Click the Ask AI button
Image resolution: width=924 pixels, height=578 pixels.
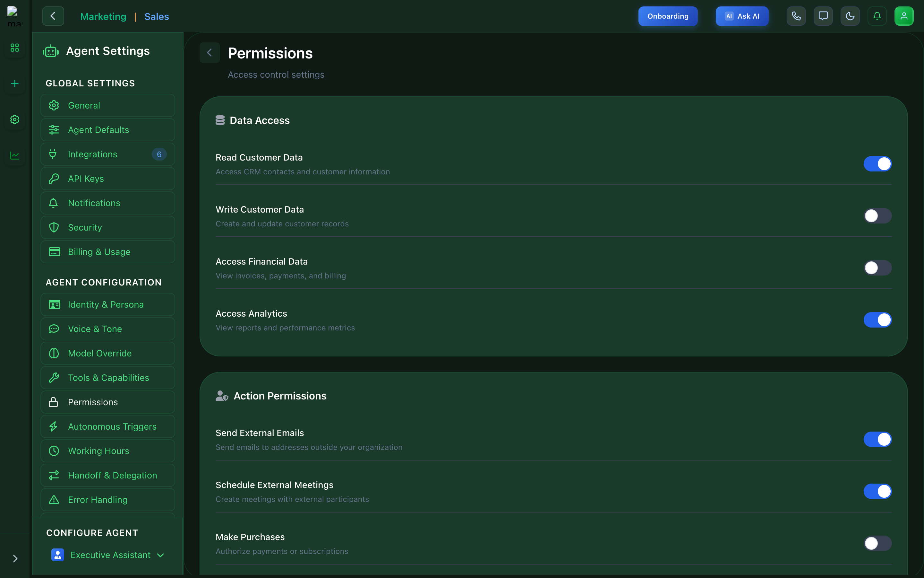(x=742, y=16)
